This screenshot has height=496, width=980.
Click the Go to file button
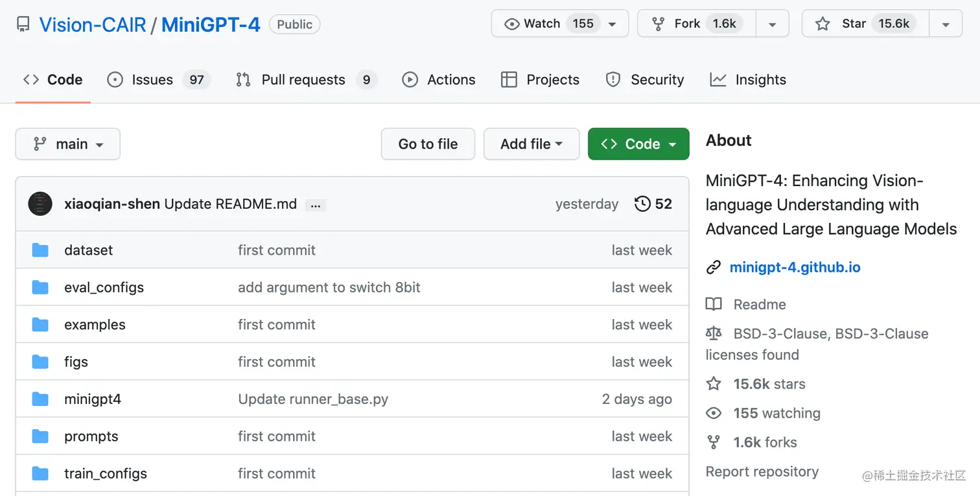(x=428, y=144)
